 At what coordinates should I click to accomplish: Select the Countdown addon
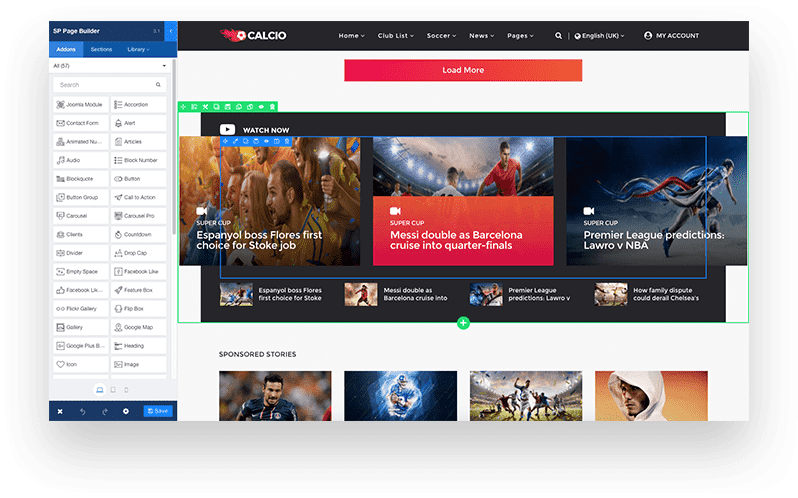(138, 235)
